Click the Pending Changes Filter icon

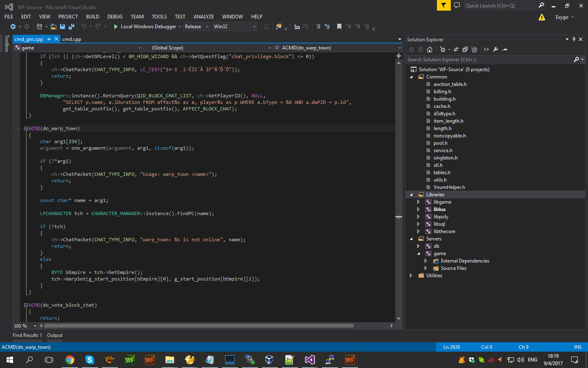point(443,49)
